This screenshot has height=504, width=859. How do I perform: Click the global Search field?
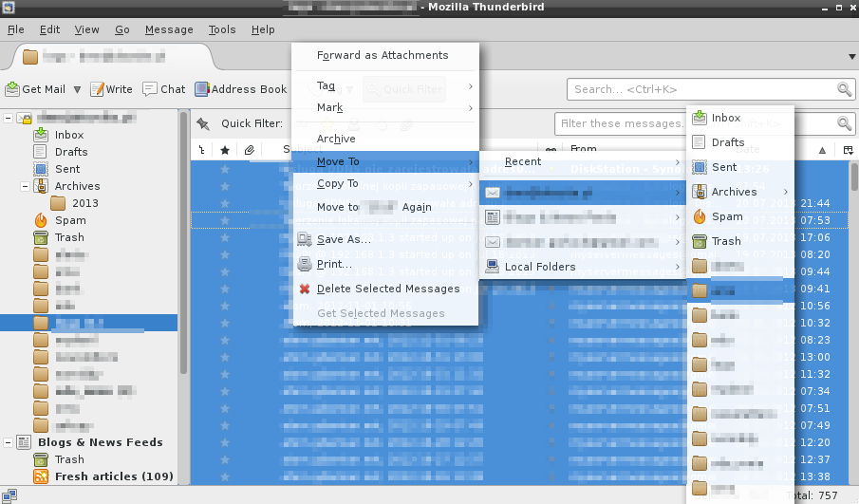[x=702, y=89]
